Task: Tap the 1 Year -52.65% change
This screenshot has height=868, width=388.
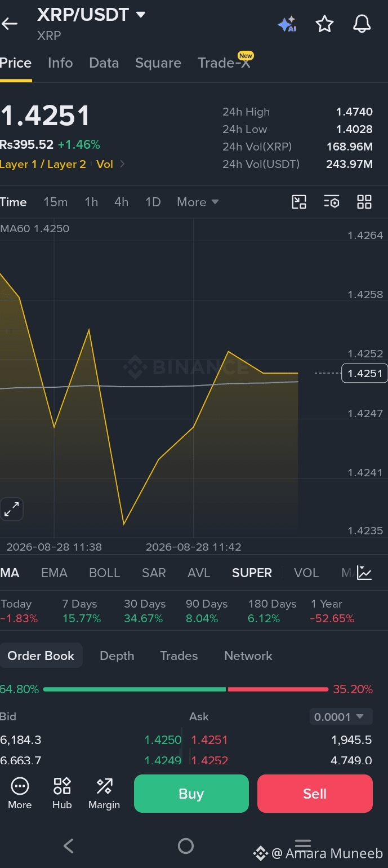Action: point(332,611)
